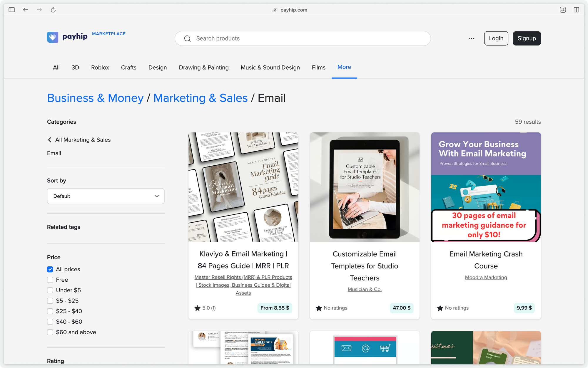Check the $60 and above option
Screen dimensions: 588x368
(x=50, y=332)
